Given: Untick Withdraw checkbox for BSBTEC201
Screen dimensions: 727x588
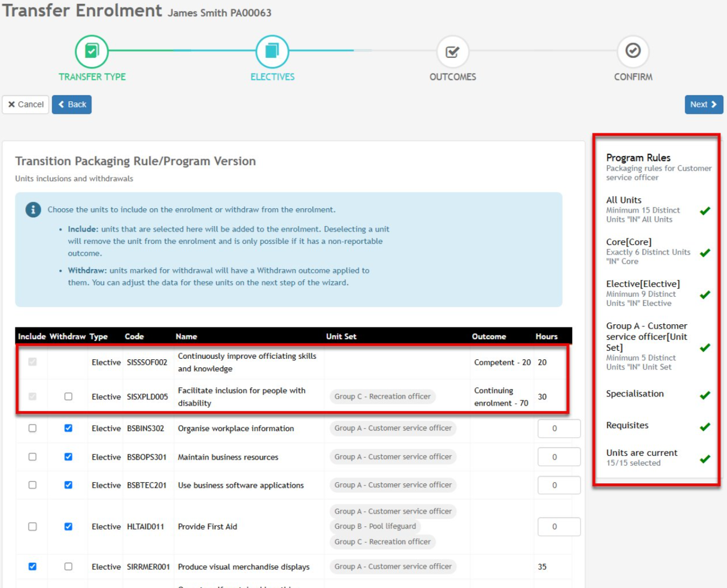Looking at the screenshot, I should point(68,485).
